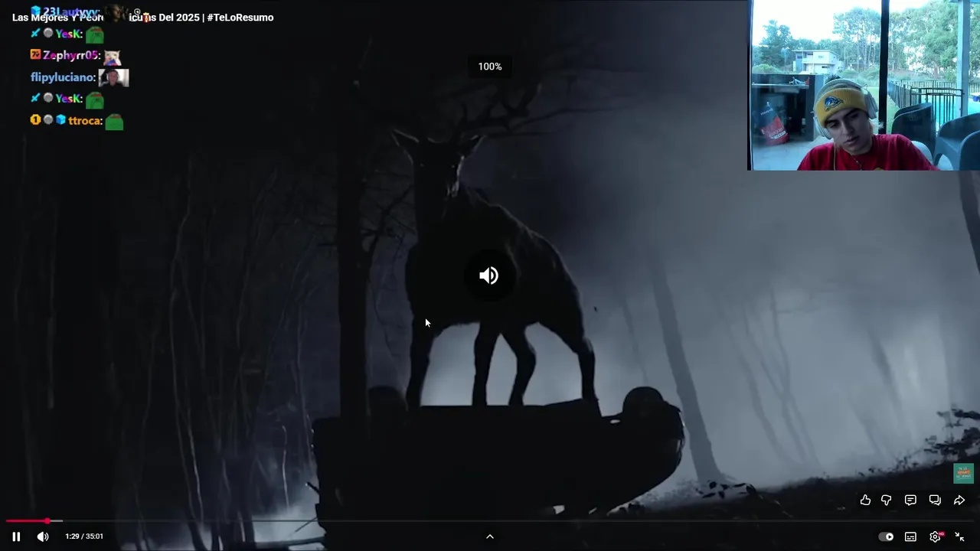Click the streamer webcam overlay
This screenshot has width=980, height=551.
(864, 85)
